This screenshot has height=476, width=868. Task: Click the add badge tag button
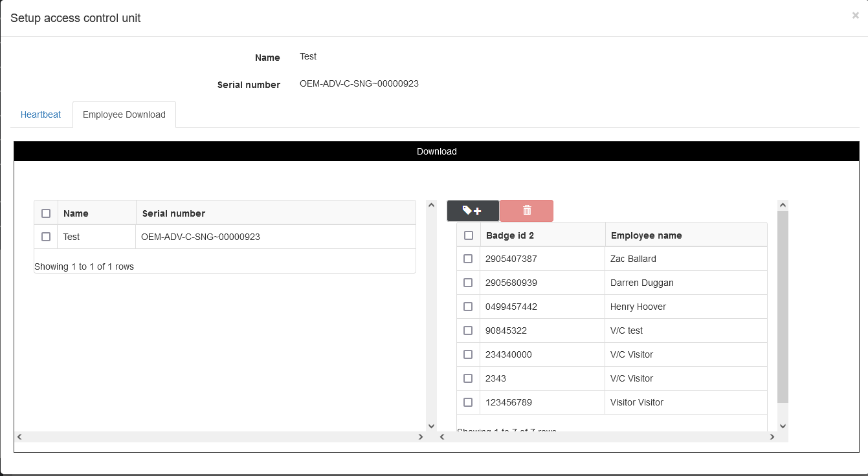(x=473, y=211)
